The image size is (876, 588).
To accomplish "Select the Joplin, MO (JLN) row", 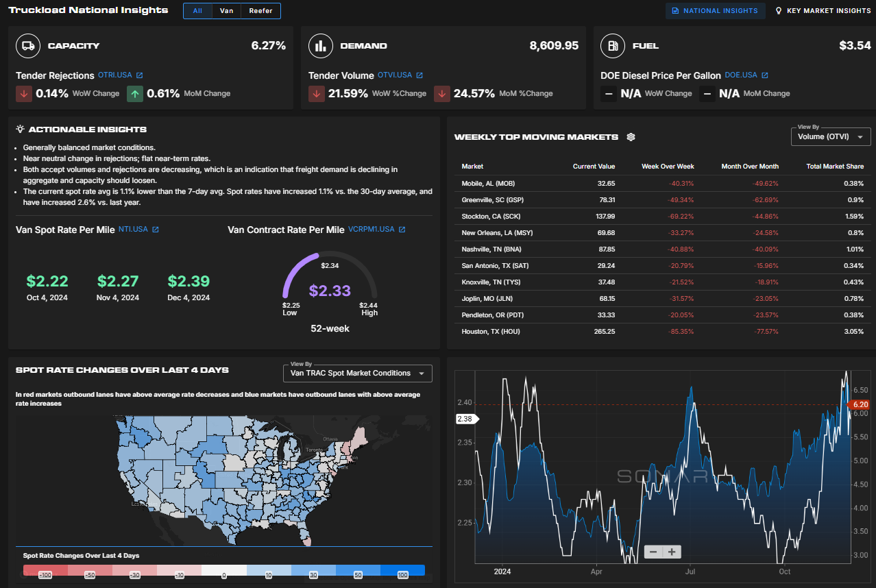I will point(662,299).
